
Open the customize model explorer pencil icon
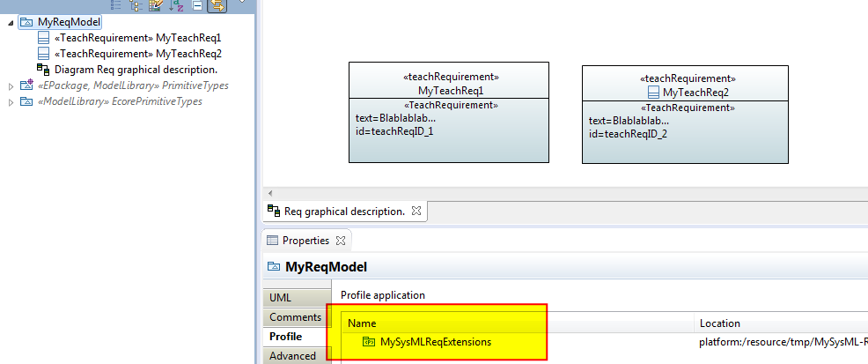(156, 5)
